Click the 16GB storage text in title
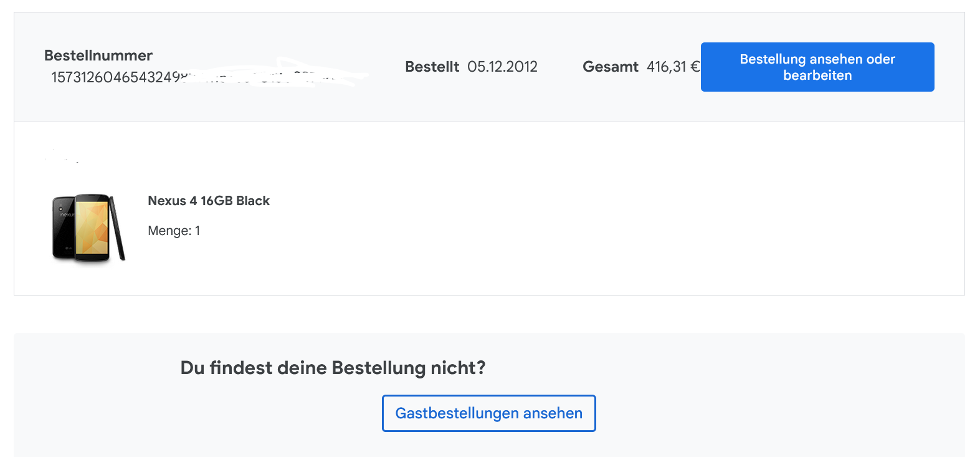980x457 pixels. [216, 201]
